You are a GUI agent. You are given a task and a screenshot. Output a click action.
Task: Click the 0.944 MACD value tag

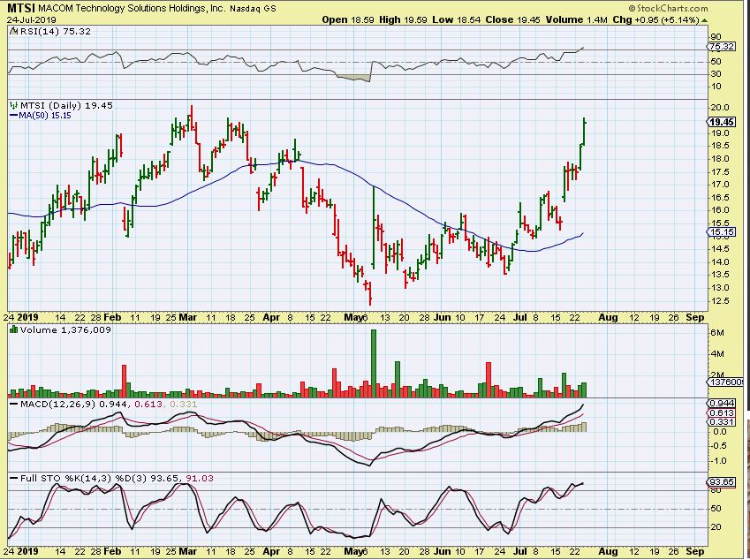pyautogui.click(x=722, y=404)
